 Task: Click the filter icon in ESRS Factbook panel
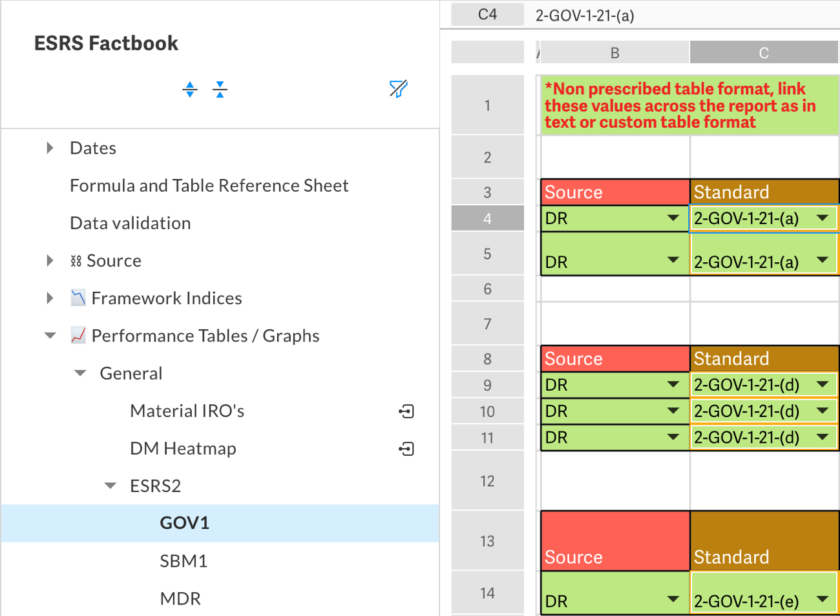(399, 88)
